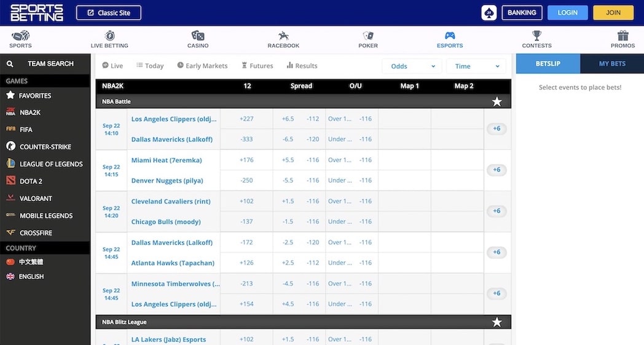Viewport: 644px width, 345px height.
Task: Open the Odds format dropdown
Action: [412, 66]
